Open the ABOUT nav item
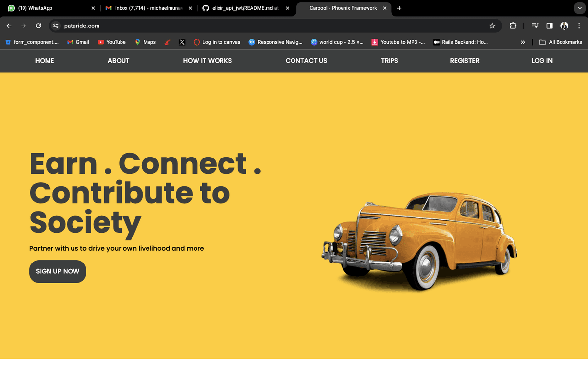Image resolution: width=588 pixels, height=368 pixels. tap(119, 61)
